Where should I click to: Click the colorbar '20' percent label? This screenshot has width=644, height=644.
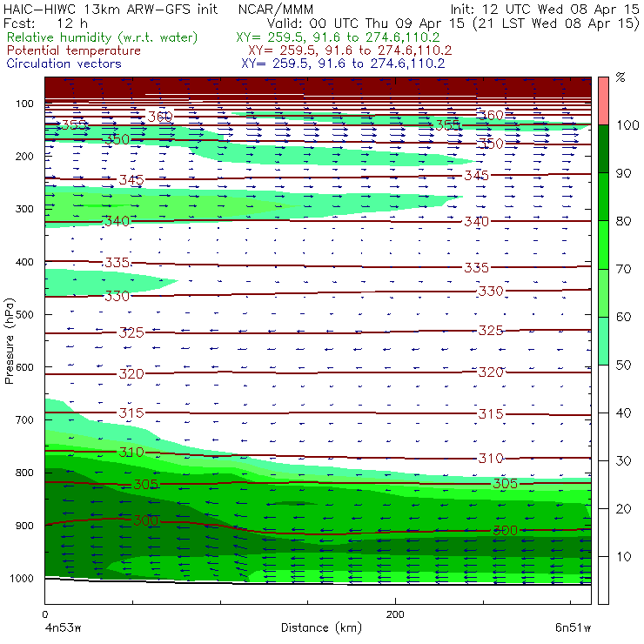623,509
